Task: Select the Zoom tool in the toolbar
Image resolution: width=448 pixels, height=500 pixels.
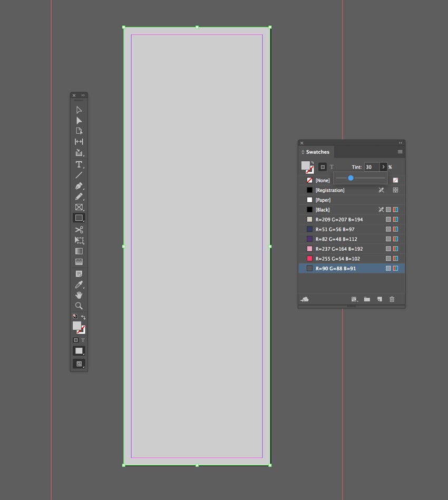Action: (79, 306)
